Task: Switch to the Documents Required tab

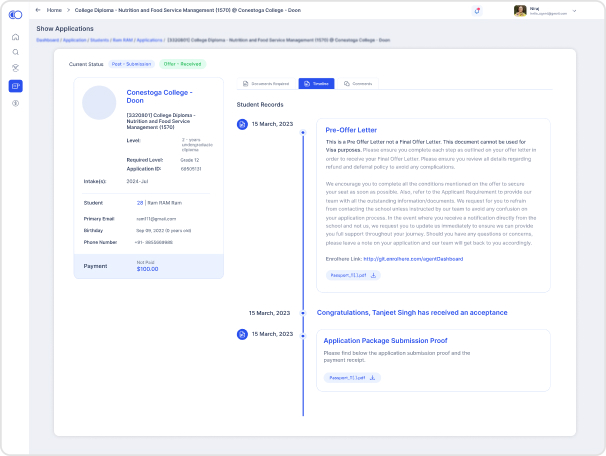Action: pyautogui.click(x=266, y=84)
